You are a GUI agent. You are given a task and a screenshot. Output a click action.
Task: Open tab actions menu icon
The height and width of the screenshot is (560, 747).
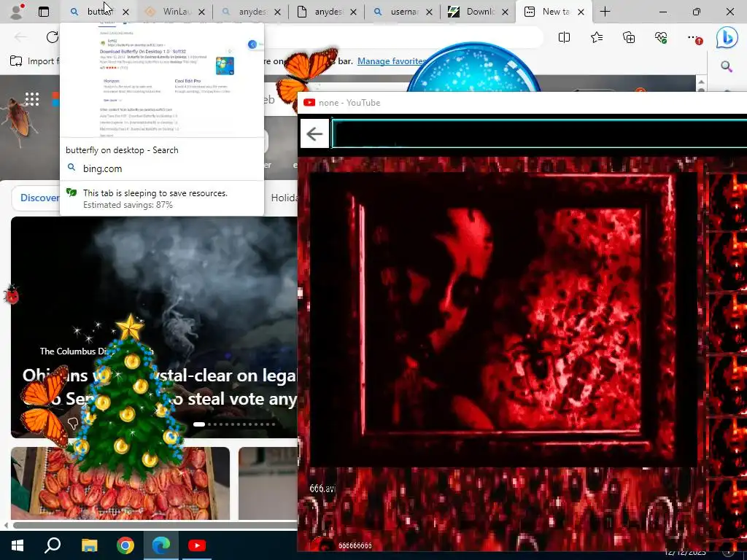(43, 12)
